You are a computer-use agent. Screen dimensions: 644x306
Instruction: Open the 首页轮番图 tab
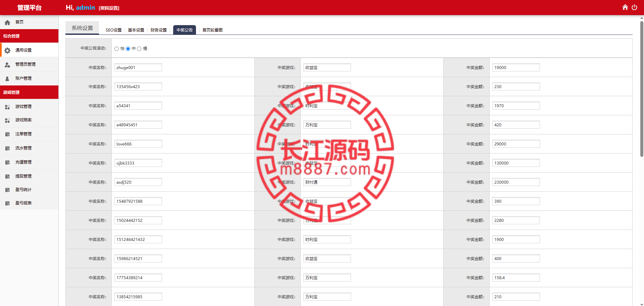coord(212,30)
